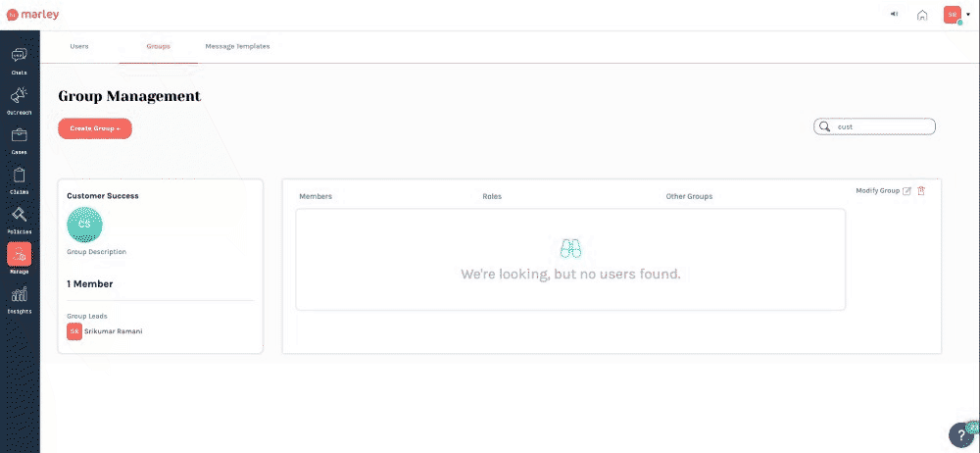The width and height of the screenshot is (980, 453).
Task: Click the Modify Group edit icon
Action: pyautogui.click(x=906, y=190)
